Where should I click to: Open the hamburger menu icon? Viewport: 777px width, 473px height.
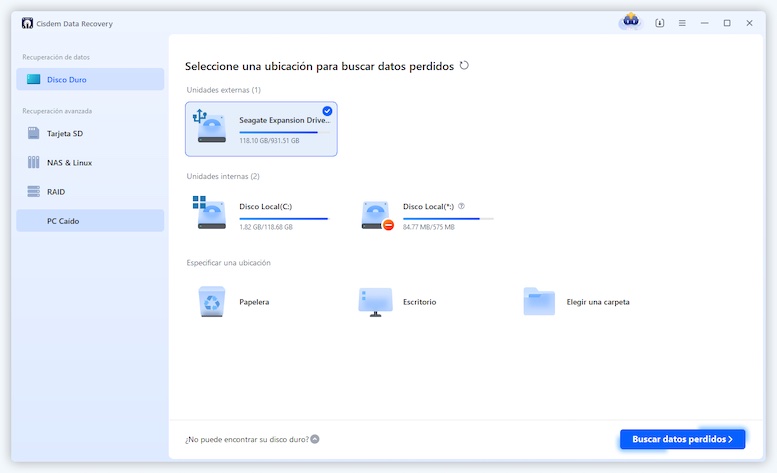coord(682,23)
